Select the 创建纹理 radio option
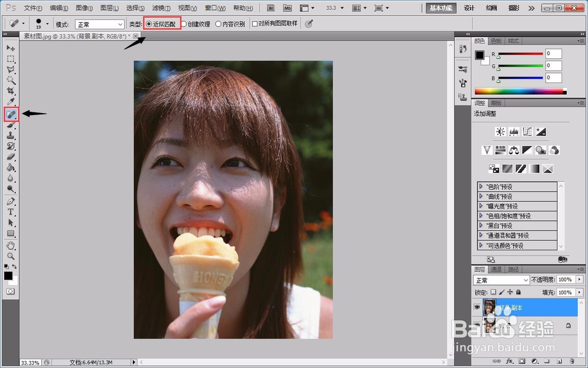 pyautogui.click(x=196, y=24)
